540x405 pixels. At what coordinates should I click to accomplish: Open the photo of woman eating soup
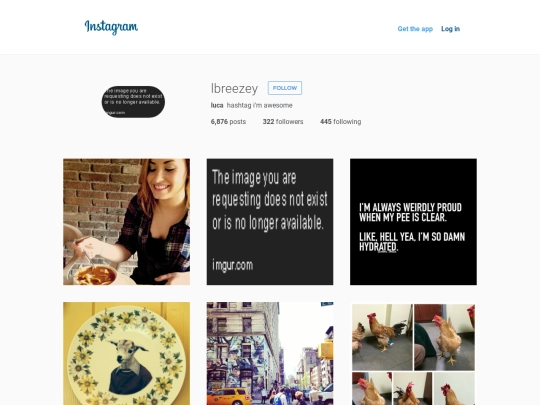tap(126, 222)
